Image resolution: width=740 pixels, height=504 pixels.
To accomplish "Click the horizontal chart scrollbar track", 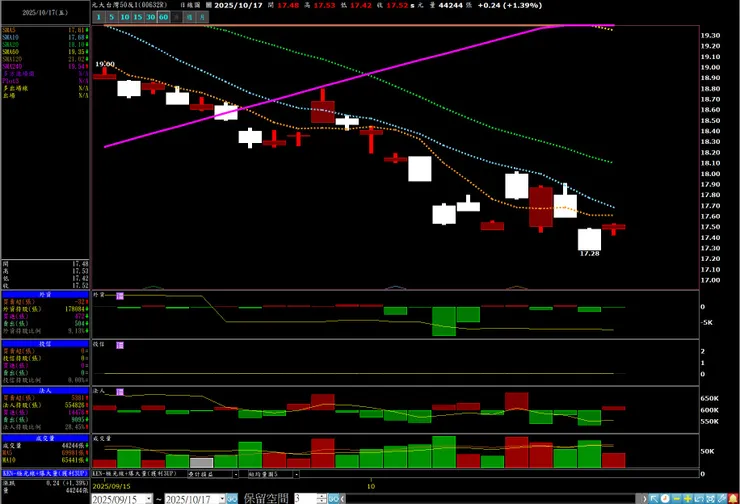I will click(493, 499).
